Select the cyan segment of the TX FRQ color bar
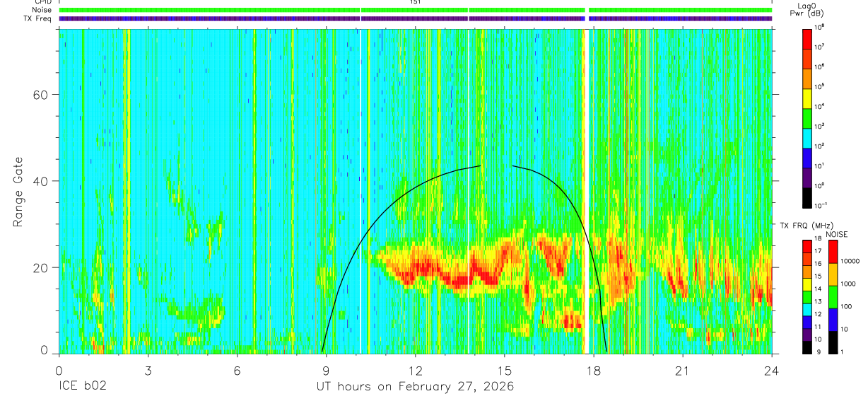Viewport: 868px width, 401px height. 807,308
